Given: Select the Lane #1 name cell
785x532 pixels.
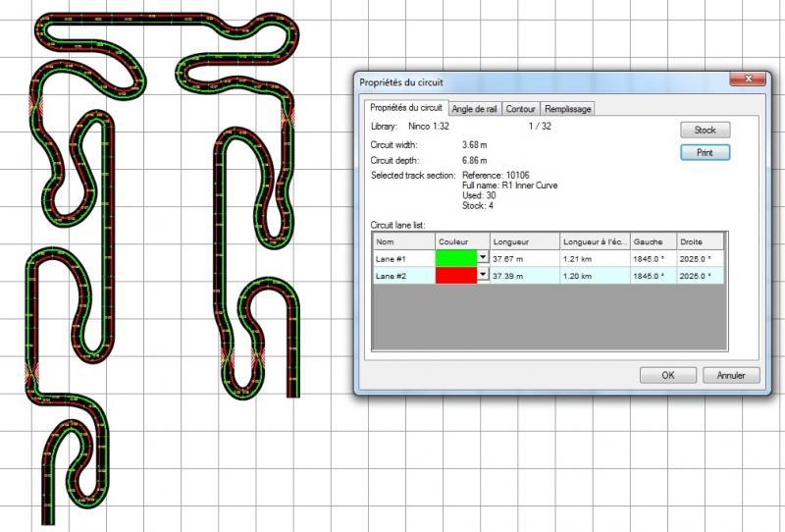Looking at the screenshot, I should [x=402, y=258].
